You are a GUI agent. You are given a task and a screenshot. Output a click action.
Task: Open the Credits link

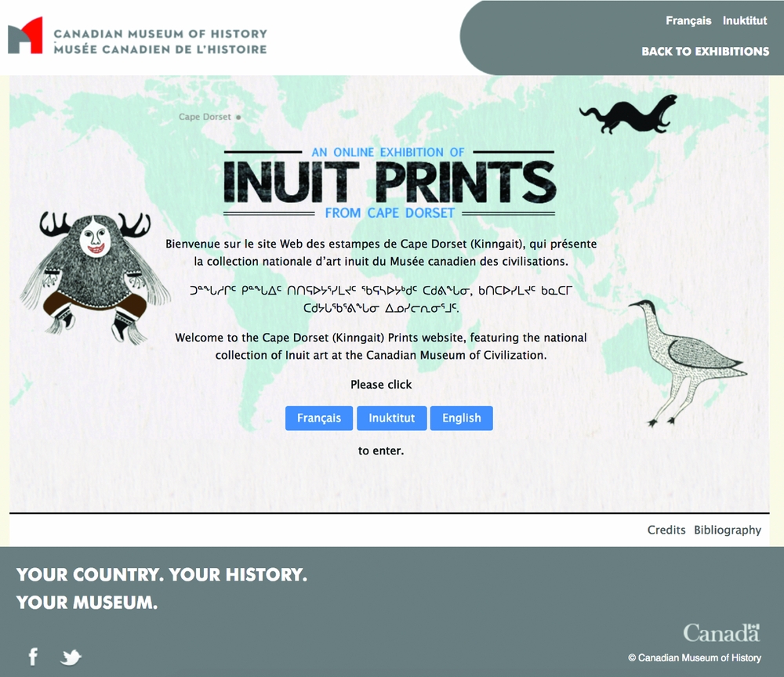tap(666, 530)
